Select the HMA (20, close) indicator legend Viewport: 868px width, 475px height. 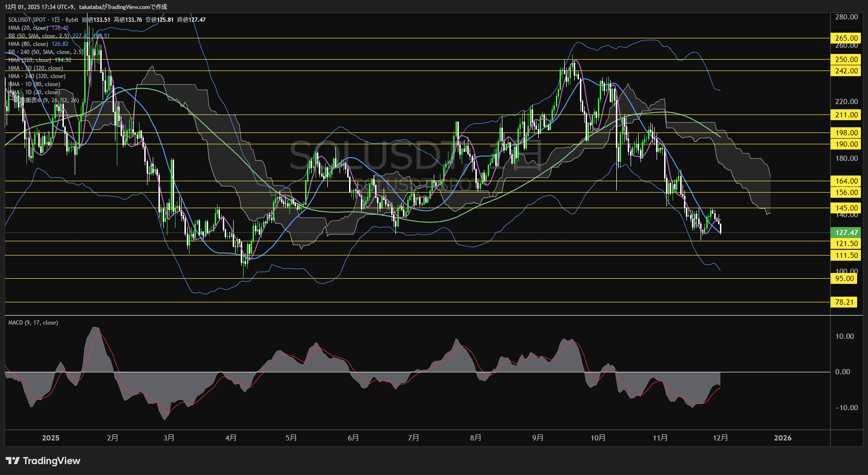tap(28, 28)
